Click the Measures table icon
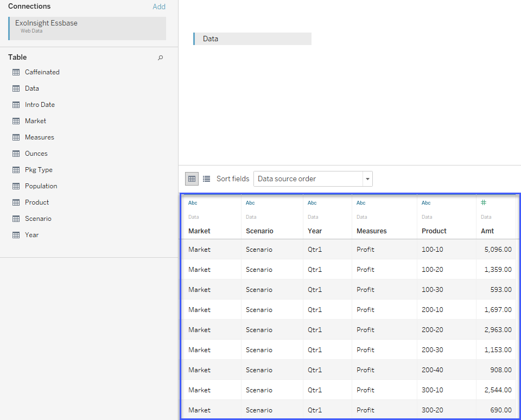The width and height of the screenshot is (521, 420). (x=16, y=137)
